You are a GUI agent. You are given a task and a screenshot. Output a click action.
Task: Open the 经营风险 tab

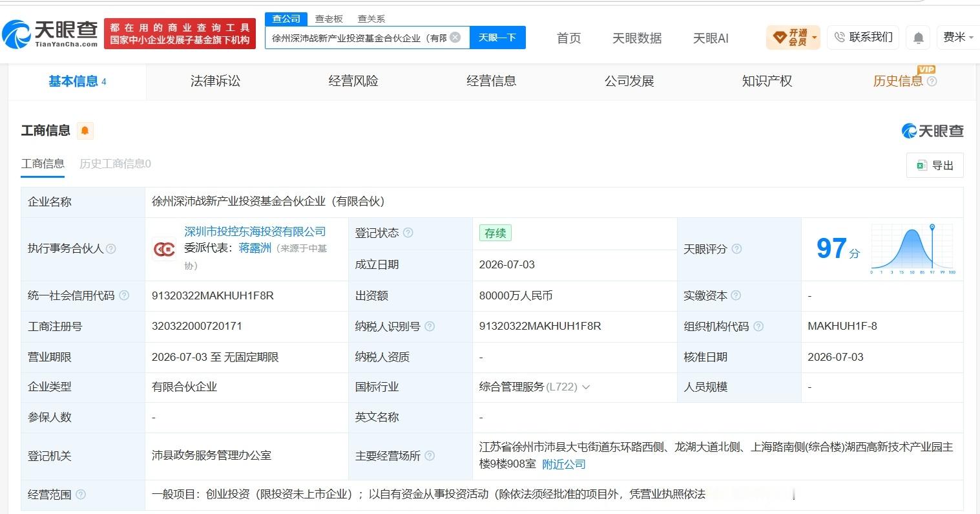pos(353,81)
